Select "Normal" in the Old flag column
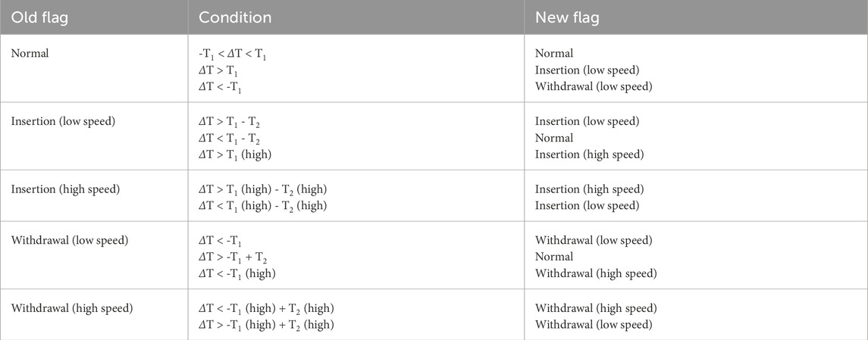Screen dimensions: 868x340 30,54
